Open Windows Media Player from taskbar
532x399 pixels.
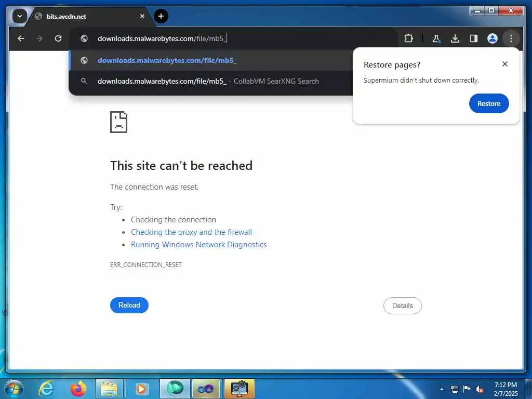click(141, 389)
